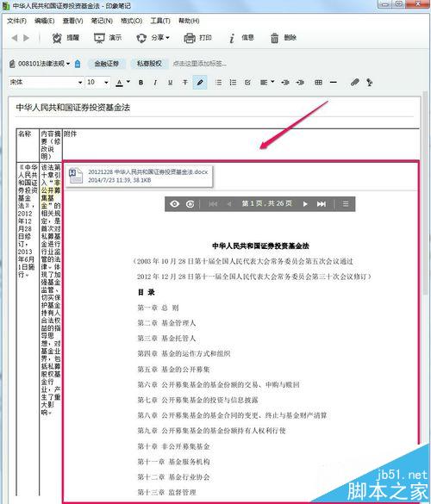This screenshot has width=431, height=504.
Task: Click the note title 中华人民共和国证券投资基金法
Action: [x=73, y=108]
